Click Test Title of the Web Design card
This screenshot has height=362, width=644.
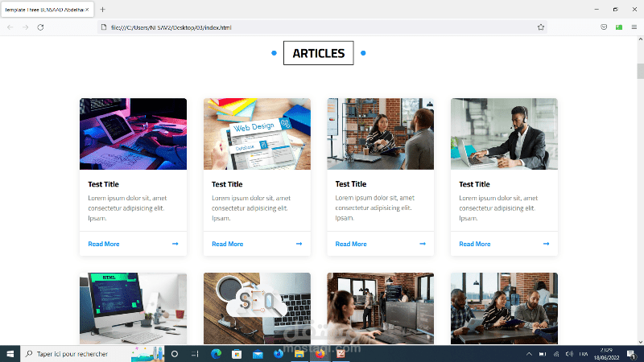[227, 184]
